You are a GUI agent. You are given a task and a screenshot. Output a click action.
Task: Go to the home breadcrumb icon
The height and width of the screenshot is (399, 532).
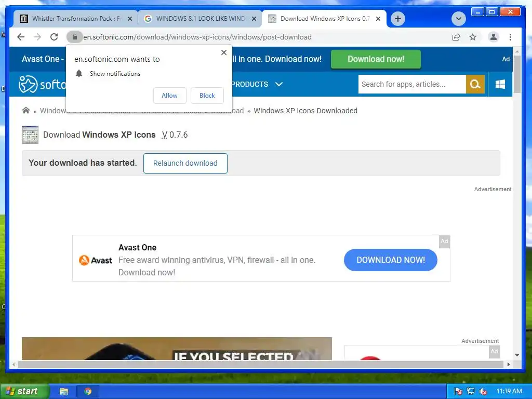(26, 110)
